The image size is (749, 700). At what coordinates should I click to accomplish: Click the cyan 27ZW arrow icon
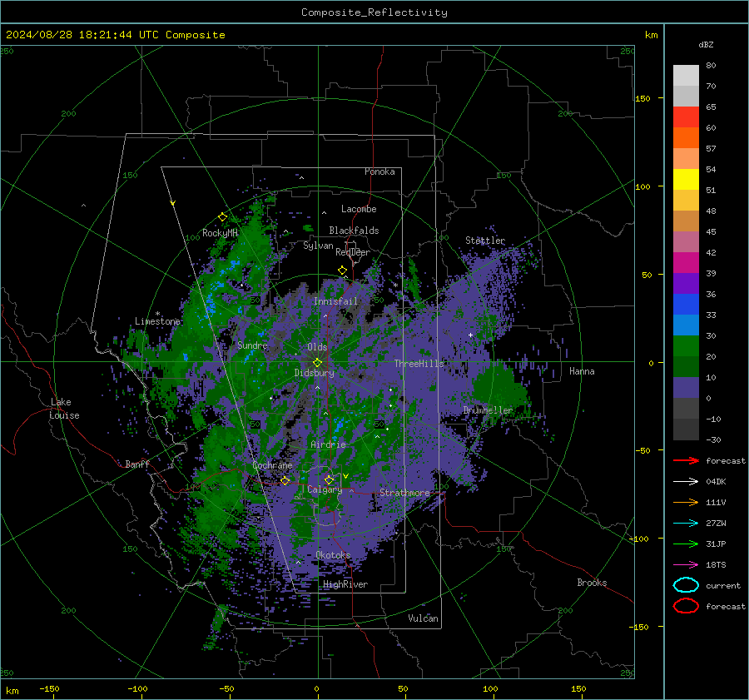(686, 524)
